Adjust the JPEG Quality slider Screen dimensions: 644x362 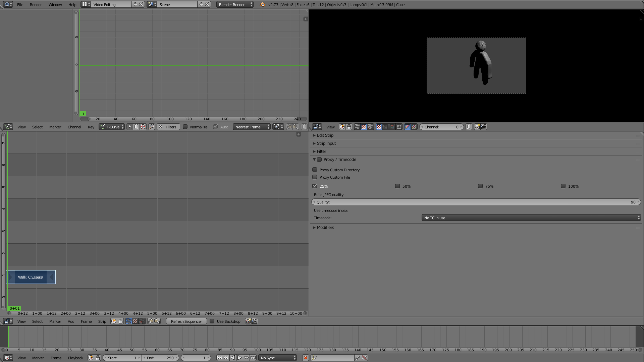(476, 202)
